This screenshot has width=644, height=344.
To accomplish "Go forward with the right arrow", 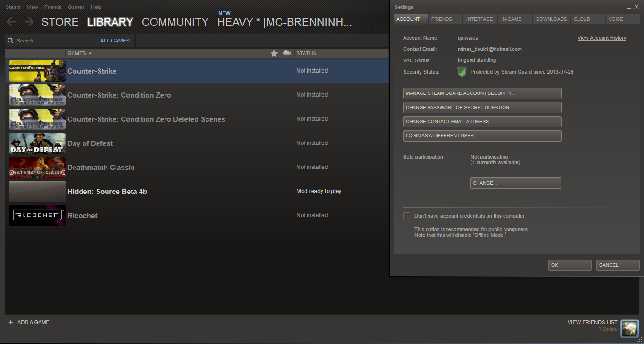I will 29,22.
